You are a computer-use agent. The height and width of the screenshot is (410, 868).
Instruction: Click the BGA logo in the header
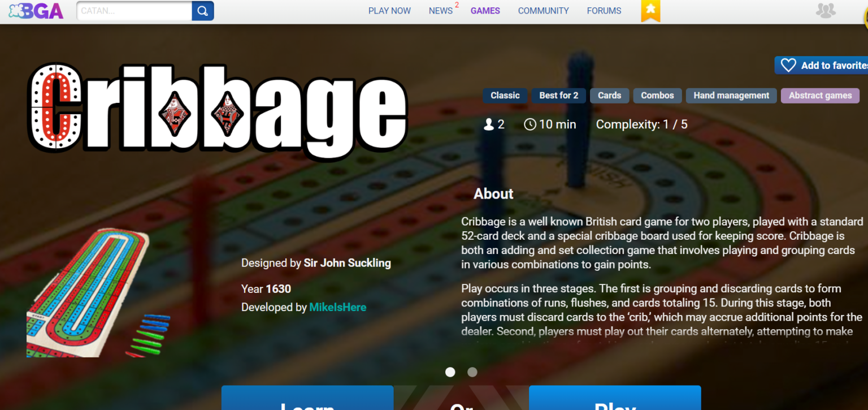point(36,11)
